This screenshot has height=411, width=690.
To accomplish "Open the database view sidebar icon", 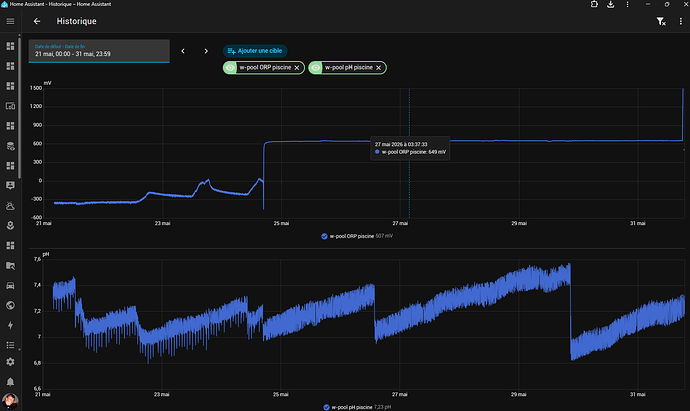I will [10, 146].
